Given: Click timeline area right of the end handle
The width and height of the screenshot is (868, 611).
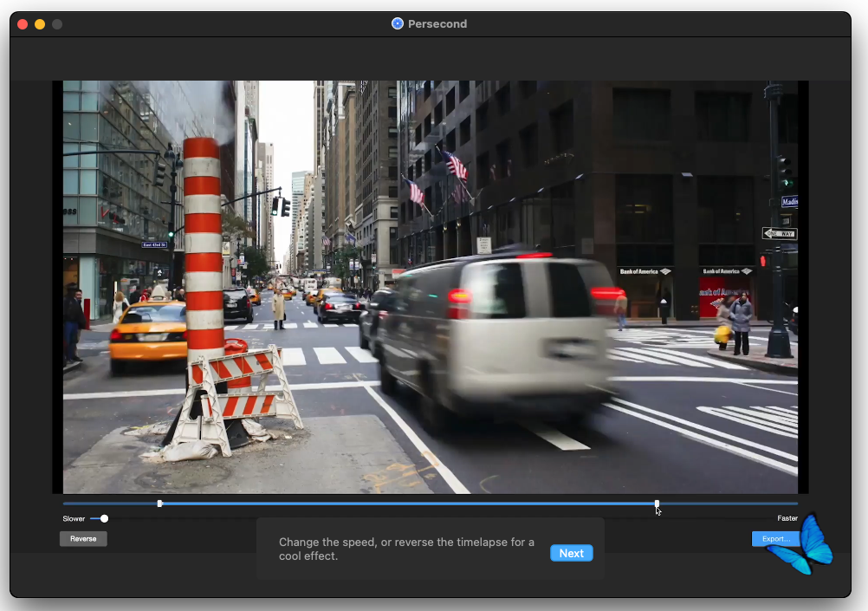Looking at the screenshot, I should tap(728, 504).
